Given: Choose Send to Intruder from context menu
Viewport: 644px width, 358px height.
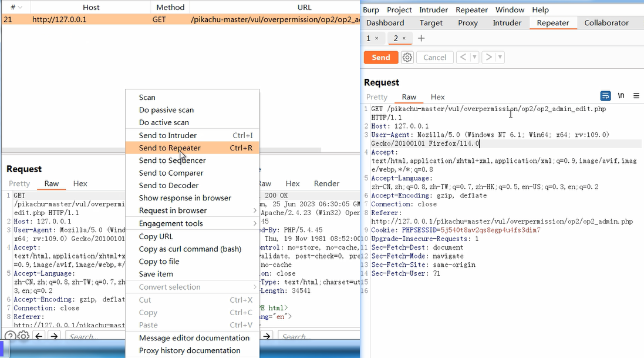Looking at the screenshot, I should [x=192, y=135].
